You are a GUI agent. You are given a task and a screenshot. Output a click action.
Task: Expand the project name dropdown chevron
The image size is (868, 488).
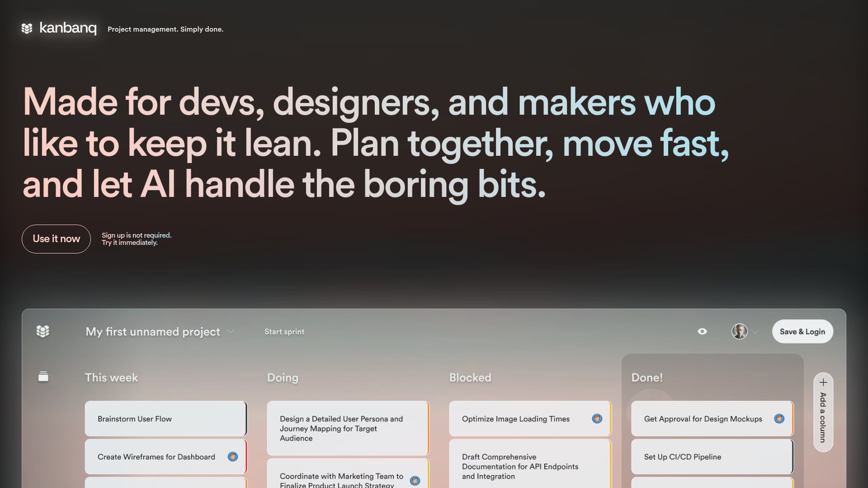click(231, 332)
